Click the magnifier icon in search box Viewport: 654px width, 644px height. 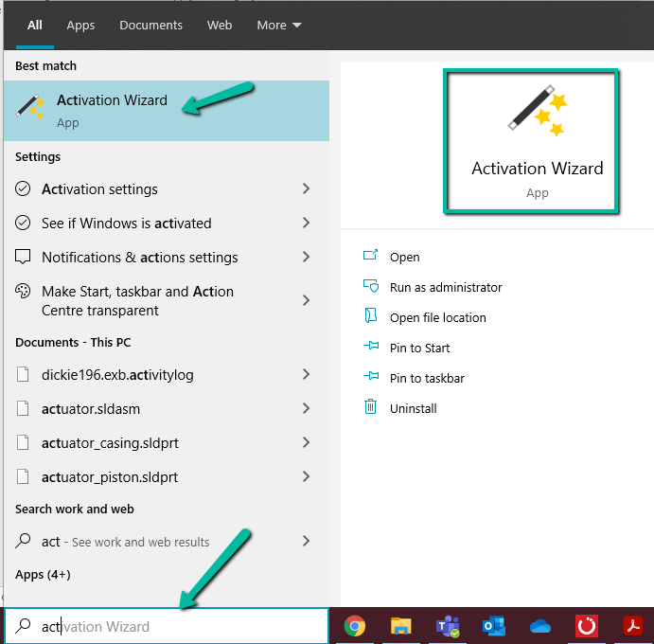click(x=23, y=626)
